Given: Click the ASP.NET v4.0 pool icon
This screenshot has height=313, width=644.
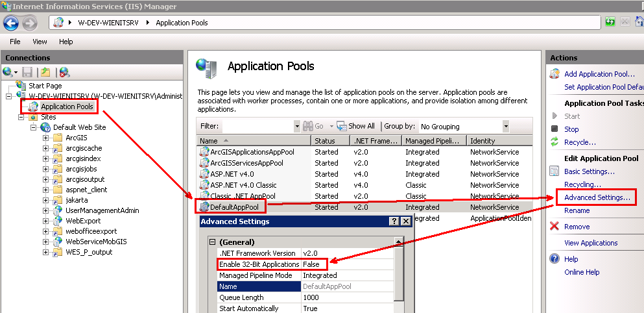Looking at the screenshot, I should pyautogui.click(x=204, y=174).
